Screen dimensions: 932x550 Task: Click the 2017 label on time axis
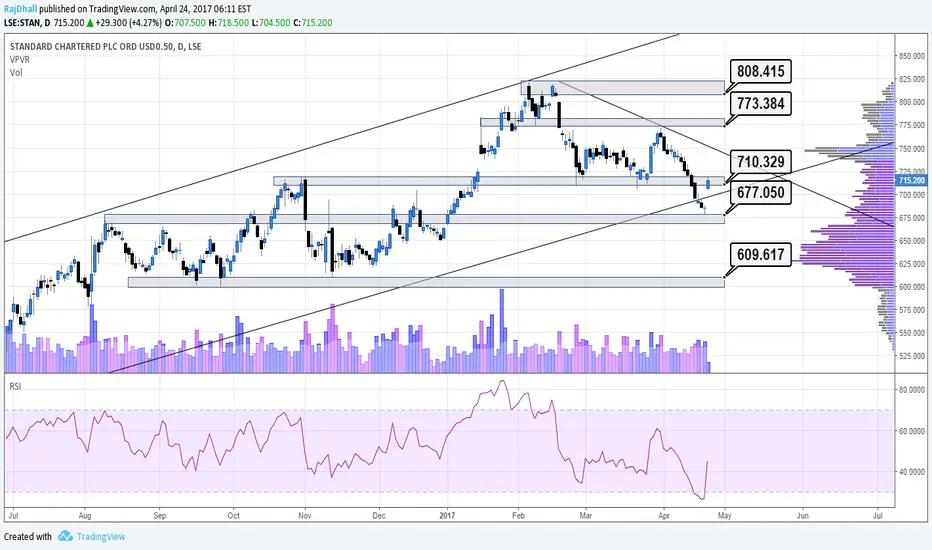447,516
